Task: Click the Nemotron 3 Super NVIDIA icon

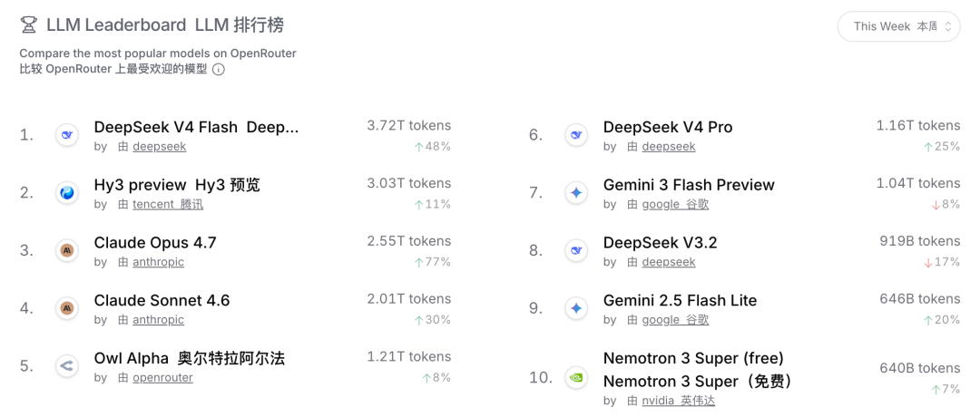Action: click(x=575, y=377)
